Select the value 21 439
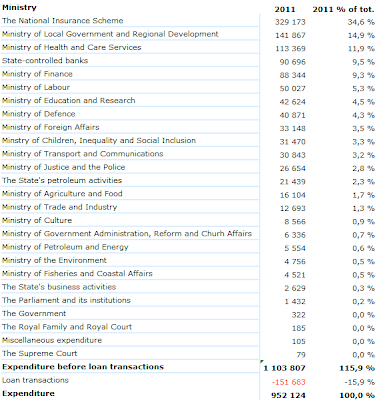377x400 pixels. click(x=293, y=182)
